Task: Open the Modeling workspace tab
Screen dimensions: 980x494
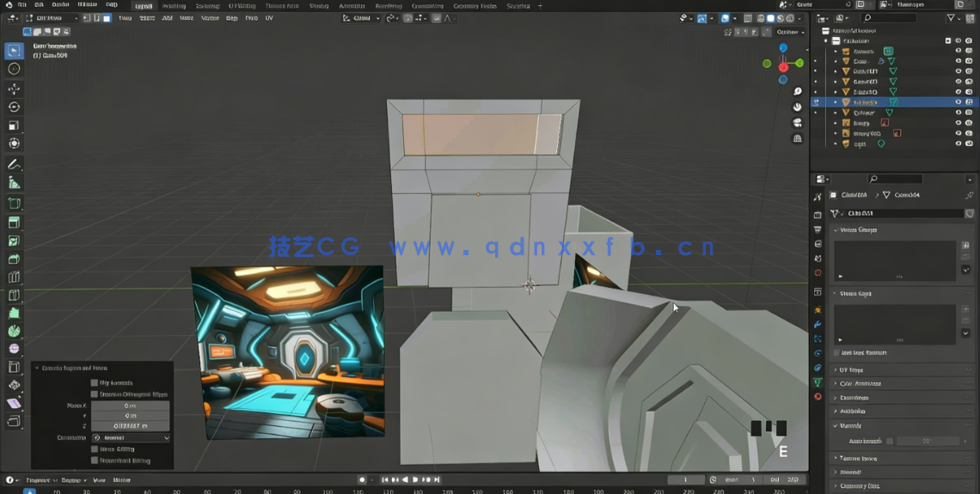Action: pyautogui.click(x=173, y=6)
